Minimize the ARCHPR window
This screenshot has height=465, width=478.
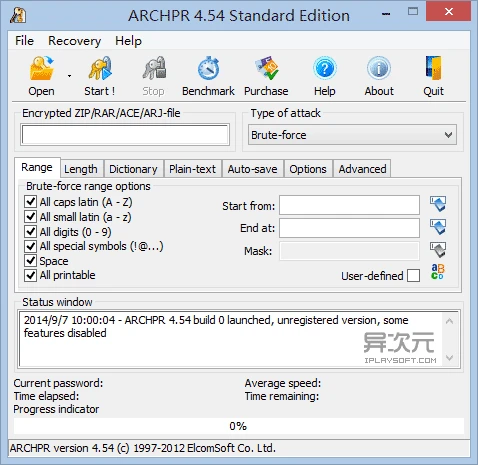[386, 14]
